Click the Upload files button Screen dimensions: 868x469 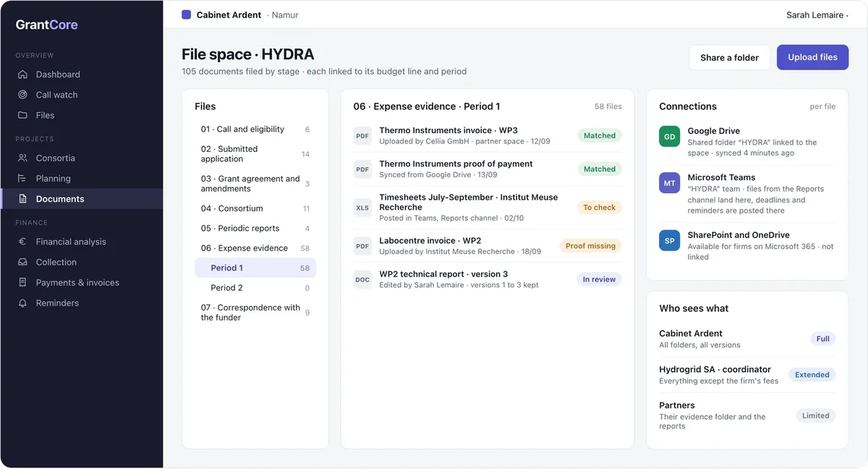(x=812, y=57)
